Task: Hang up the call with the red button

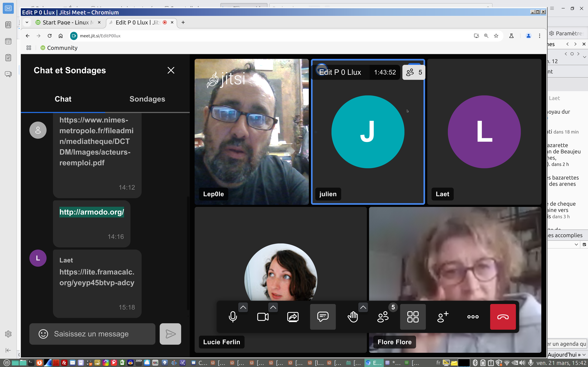Action: point(503,317)
